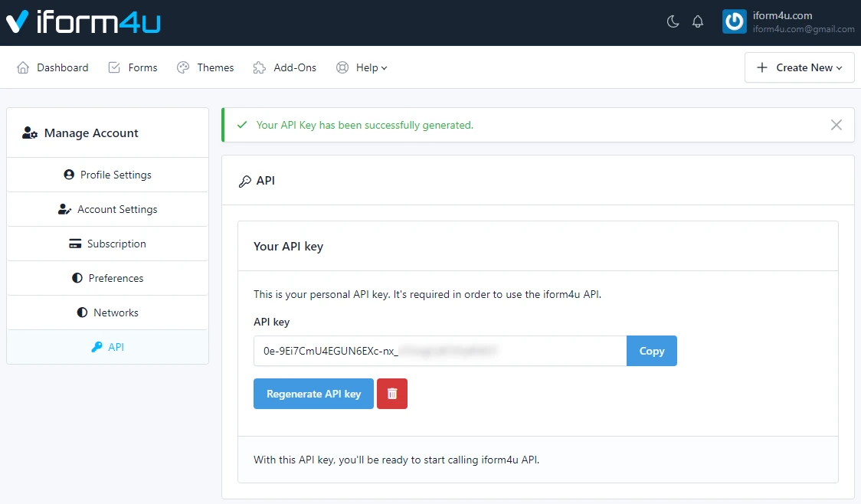Delete the API key via trash icon

tap(391, 393)
